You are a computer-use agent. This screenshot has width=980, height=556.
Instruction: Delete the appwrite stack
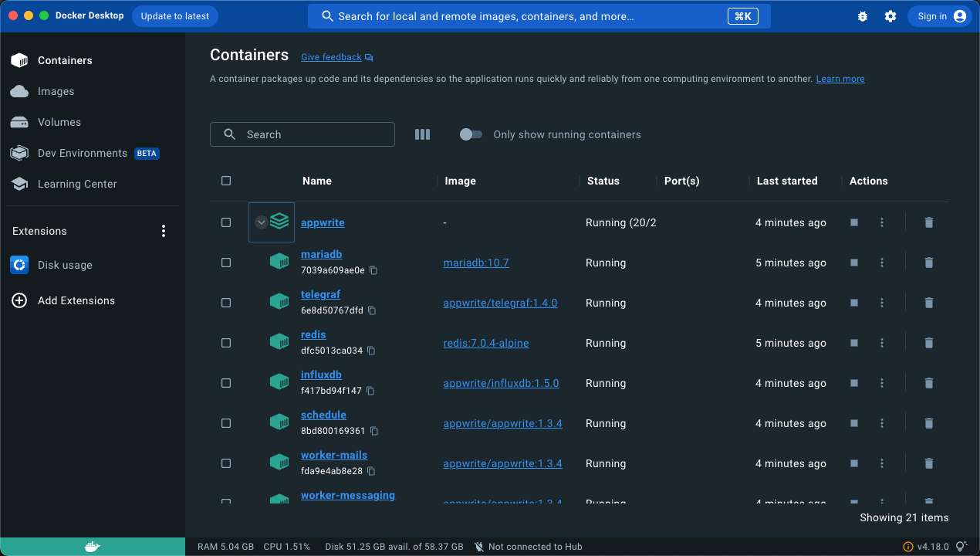928,222
